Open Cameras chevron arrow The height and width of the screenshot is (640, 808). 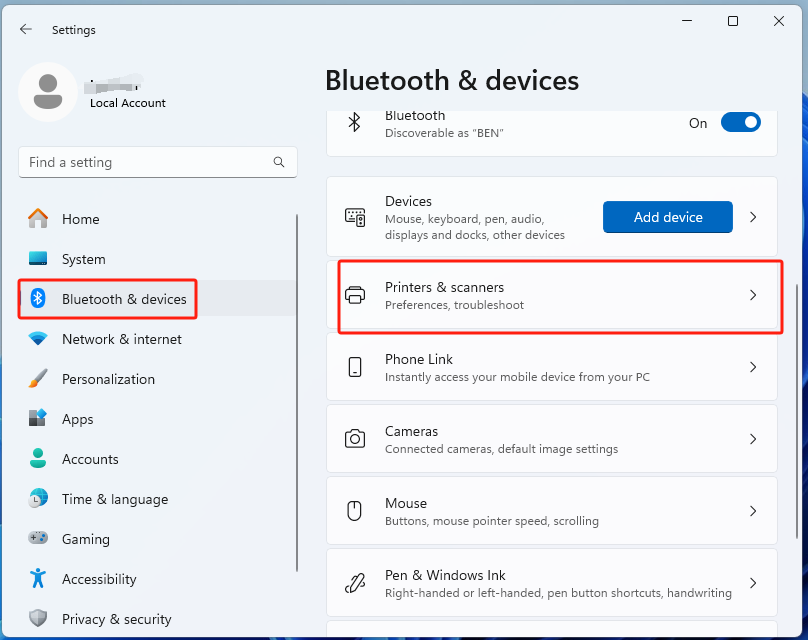click(753, 439)
